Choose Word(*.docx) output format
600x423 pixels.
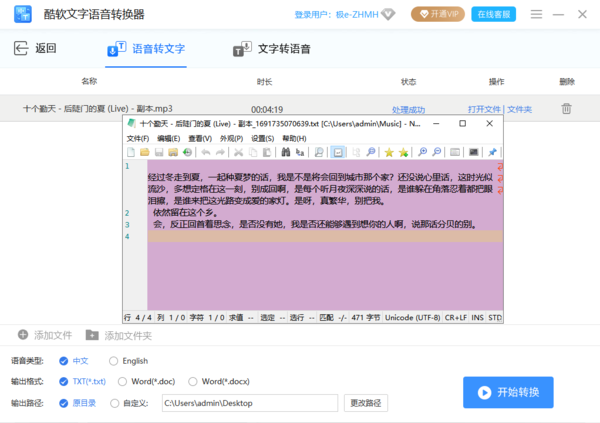point(193,381)
